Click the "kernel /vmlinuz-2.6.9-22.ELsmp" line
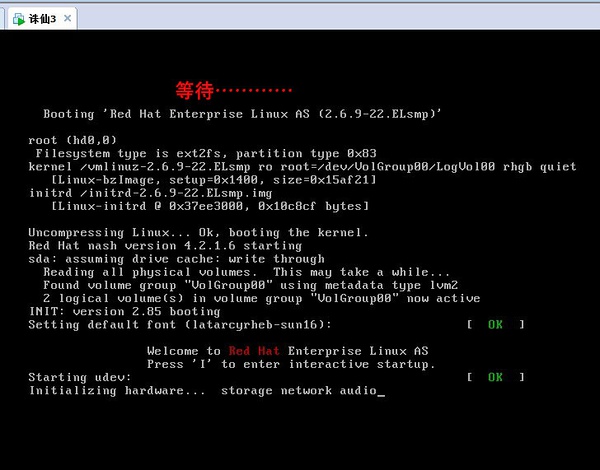The image size is (600, 470). pos(302,166)
